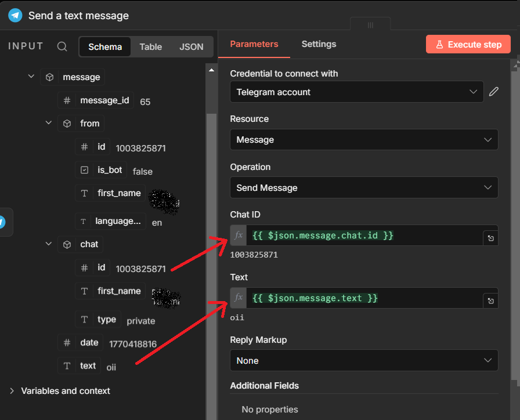This screenshot has height=420, width=520.
Task: Open the Telegram account credential dropdown
Action: click(x=357, y=92)
